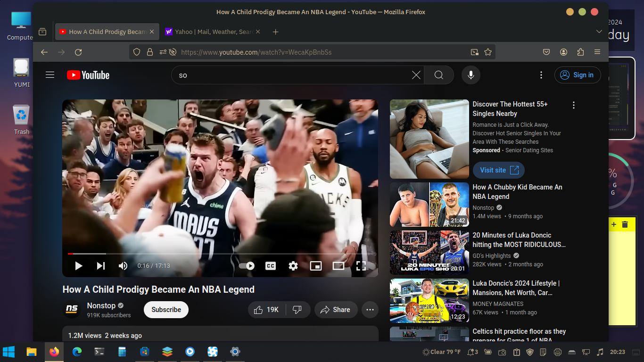Delete the yellow sticky note

(x=625, y=224)
